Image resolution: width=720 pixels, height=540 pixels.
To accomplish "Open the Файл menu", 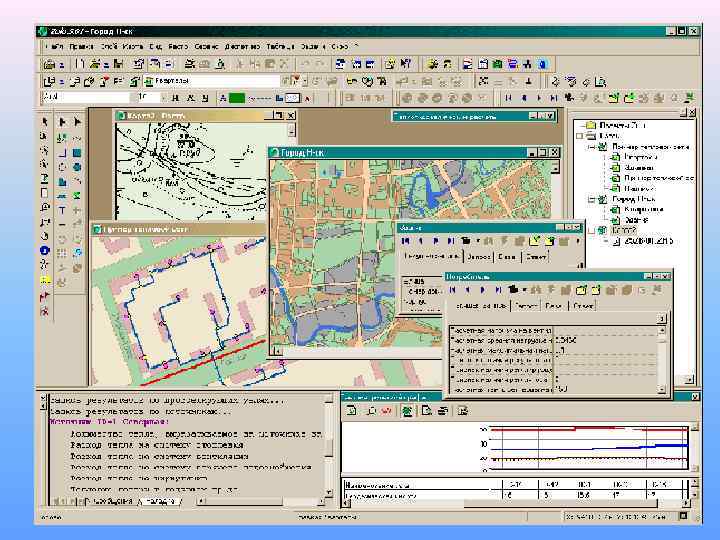I will click(x=54, y=46).
